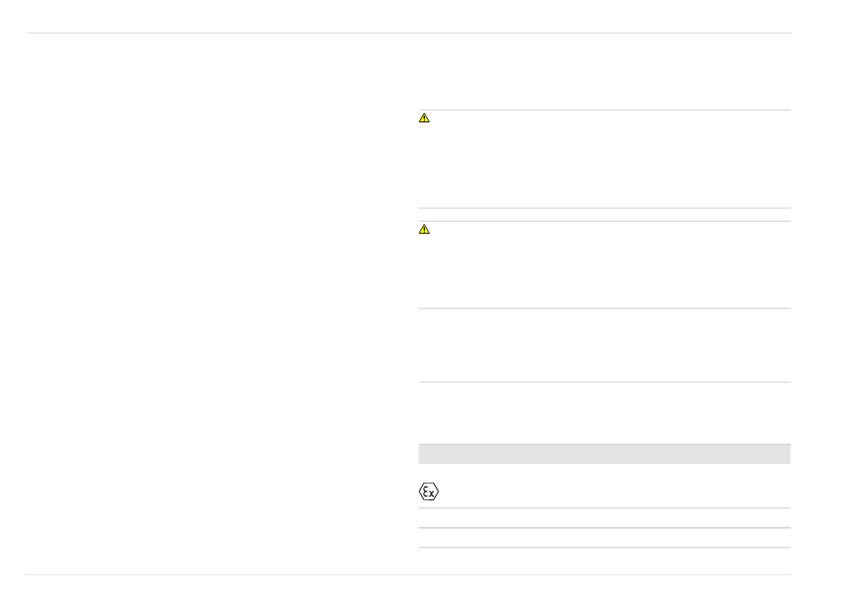Click the top border of first warning box
The width and height of the screenshot is (868, 599).
pyautogui.click(x=604, y=110)
